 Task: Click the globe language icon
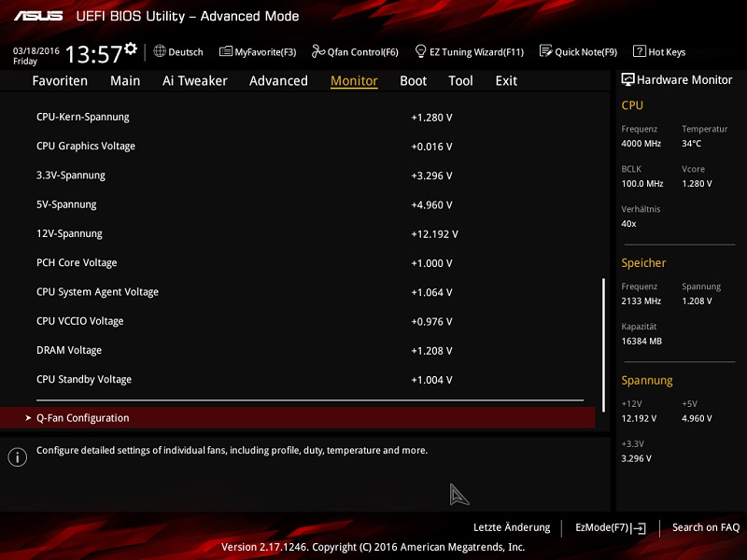pyautogui.click(x=160, y=51)
